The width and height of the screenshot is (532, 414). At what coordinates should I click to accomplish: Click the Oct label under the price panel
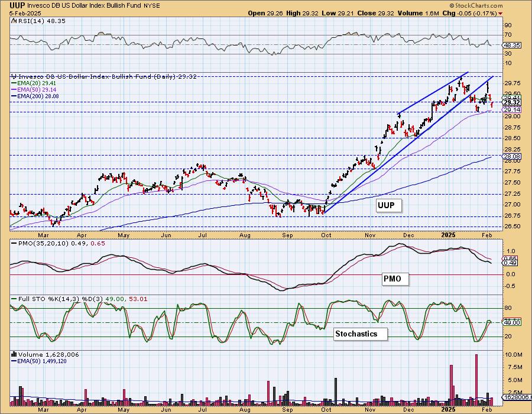coord(326,235)
